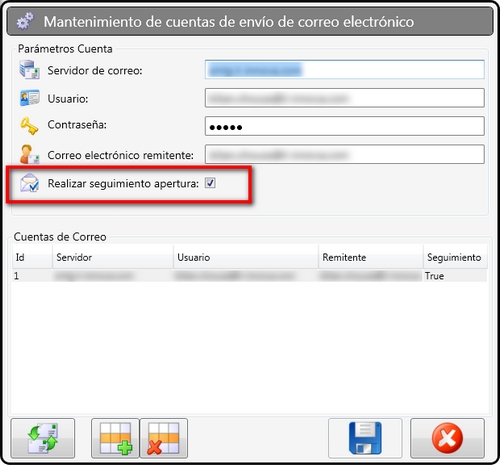Click the golden key password icon
The height and width of the screenshot is (465, 500).
tap(29, 126)
